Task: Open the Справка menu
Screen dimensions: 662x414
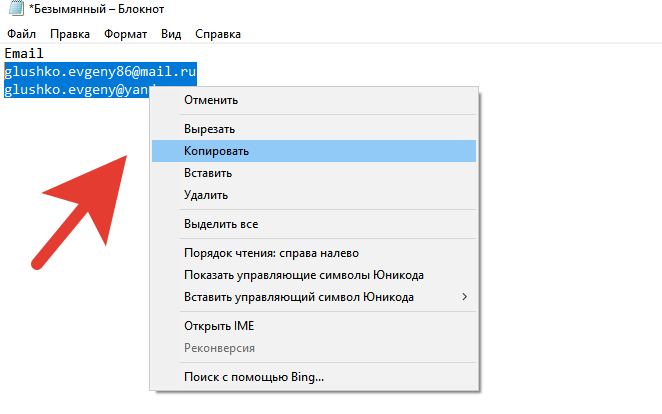Action: (x=217, y=34)
